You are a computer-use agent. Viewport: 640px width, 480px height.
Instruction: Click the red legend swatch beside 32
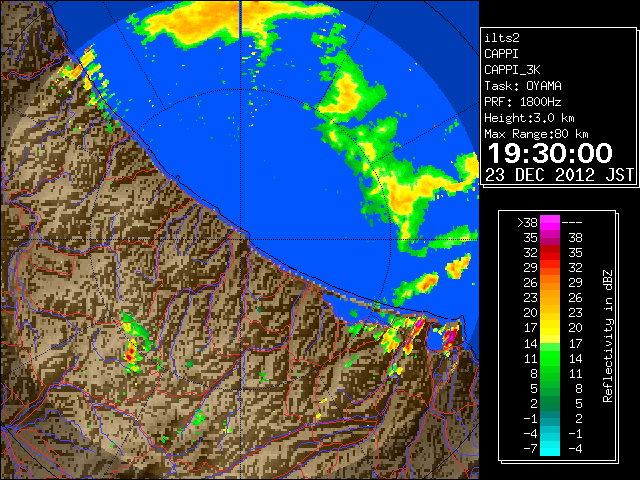click(550, 253)
